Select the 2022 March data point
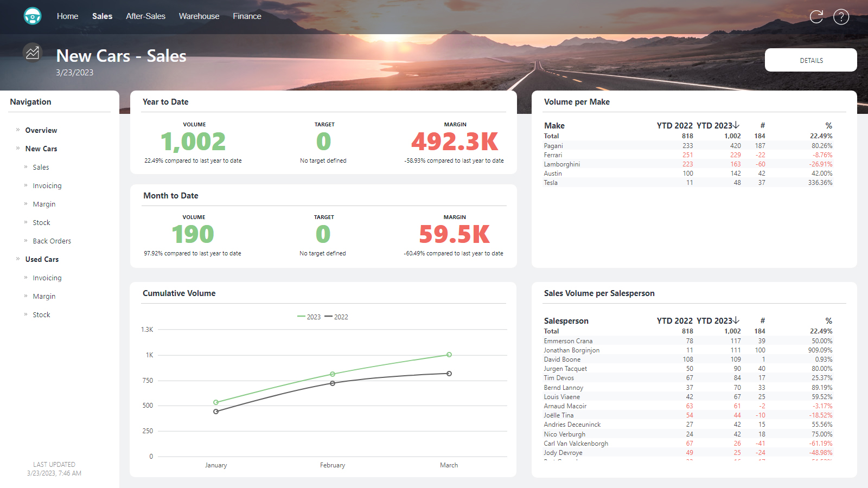 tap(449, 374)
